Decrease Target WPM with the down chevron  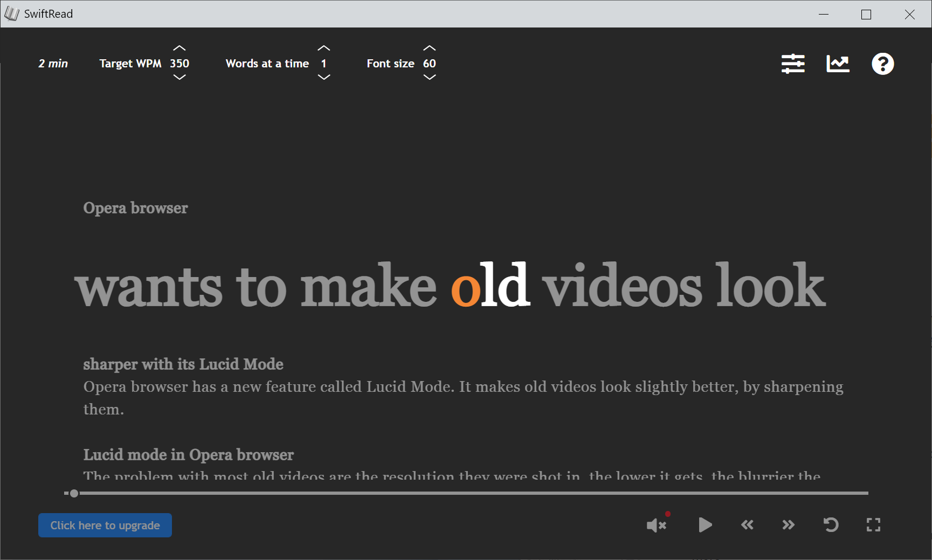(x=180, y=78)
